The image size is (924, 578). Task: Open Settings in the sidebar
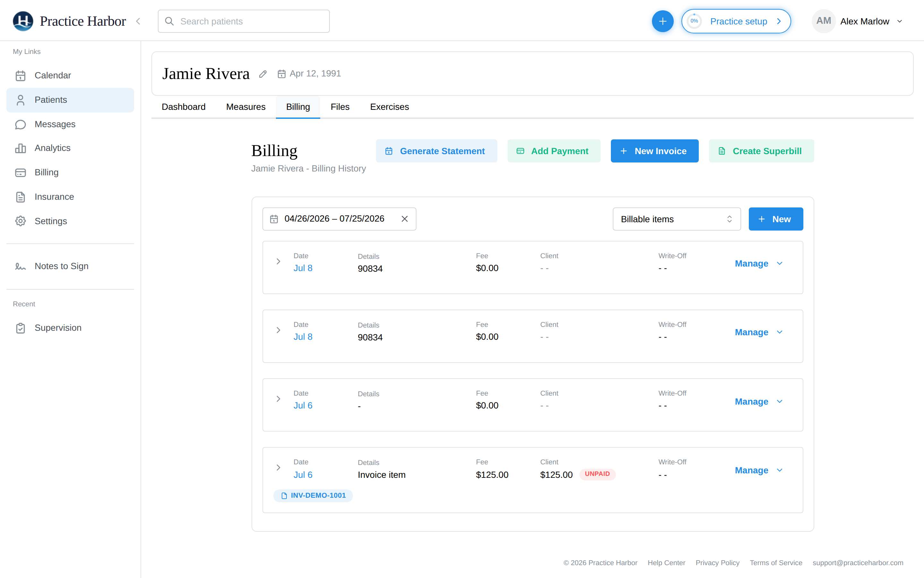click(x=70, y=221)
